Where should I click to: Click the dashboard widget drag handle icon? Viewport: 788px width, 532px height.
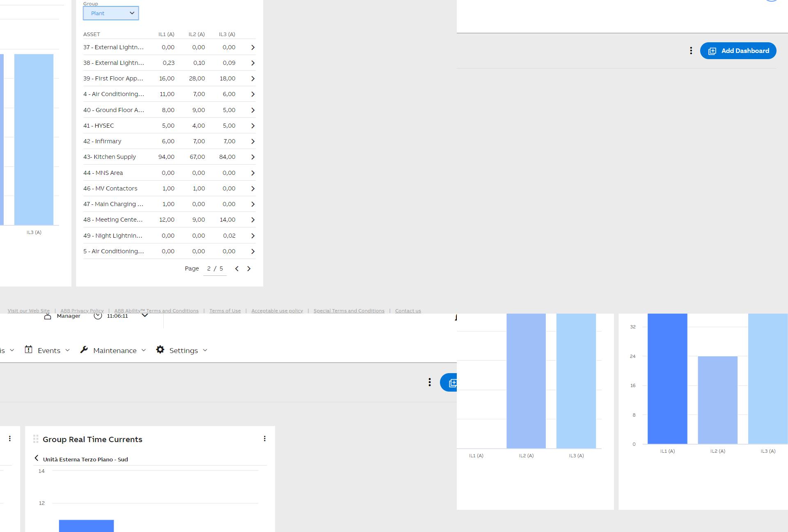tap(36, 439)
